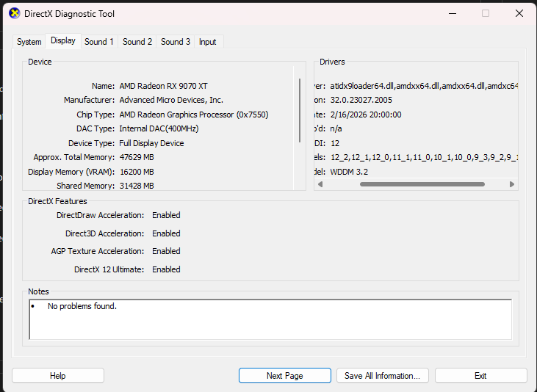
Task: Click the Drivers horizontal scrollbar thumb
Action: [422, 184]
